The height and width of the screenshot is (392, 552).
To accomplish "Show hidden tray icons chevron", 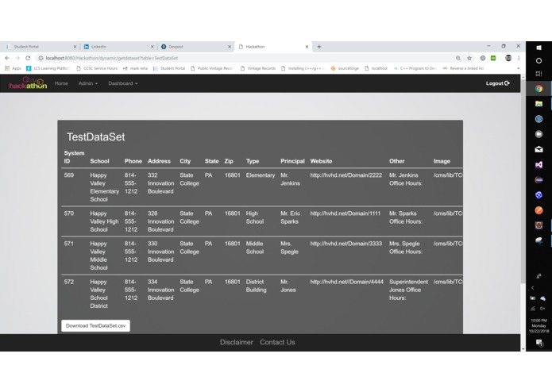I will pos(533,287).
